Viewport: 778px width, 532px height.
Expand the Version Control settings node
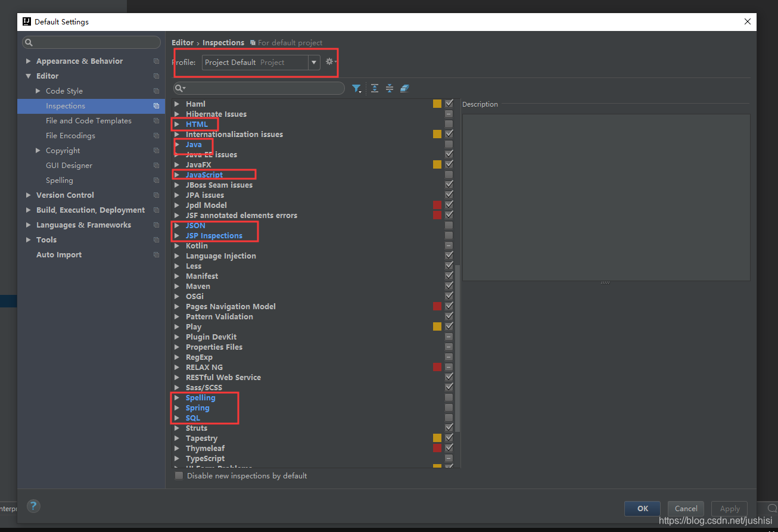28,195
